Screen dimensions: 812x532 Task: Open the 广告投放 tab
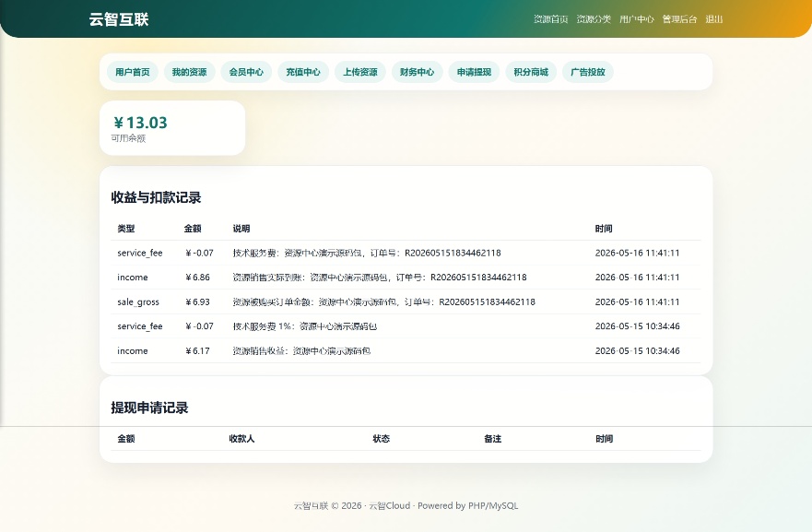tap(588, 72)
